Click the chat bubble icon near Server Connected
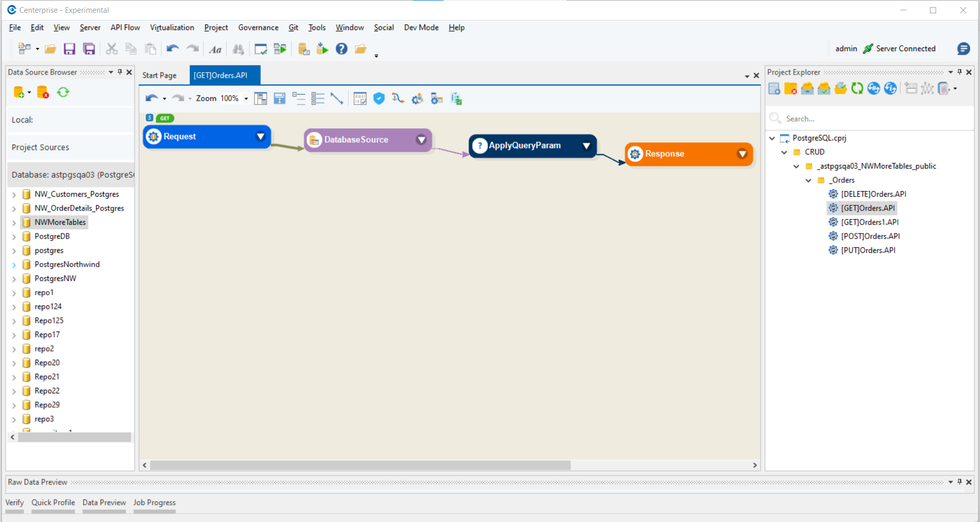The width and height of the screenshot is (980, 522). coord(963,49)
